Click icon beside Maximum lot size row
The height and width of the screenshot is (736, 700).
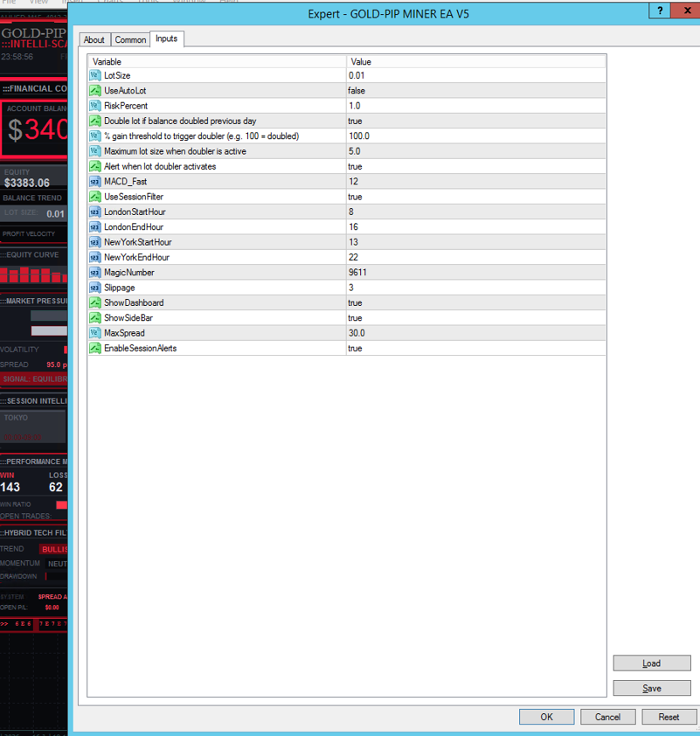pos(95,151)
